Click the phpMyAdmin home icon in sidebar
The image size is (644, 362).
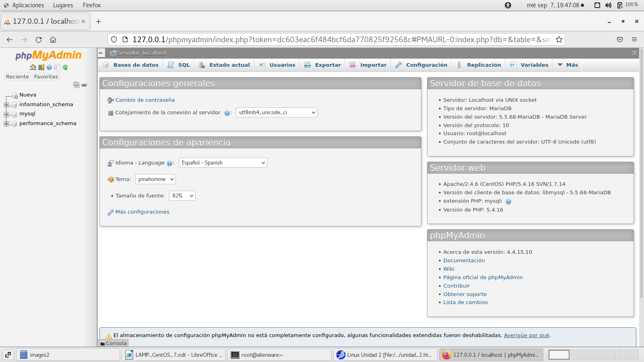33,68
